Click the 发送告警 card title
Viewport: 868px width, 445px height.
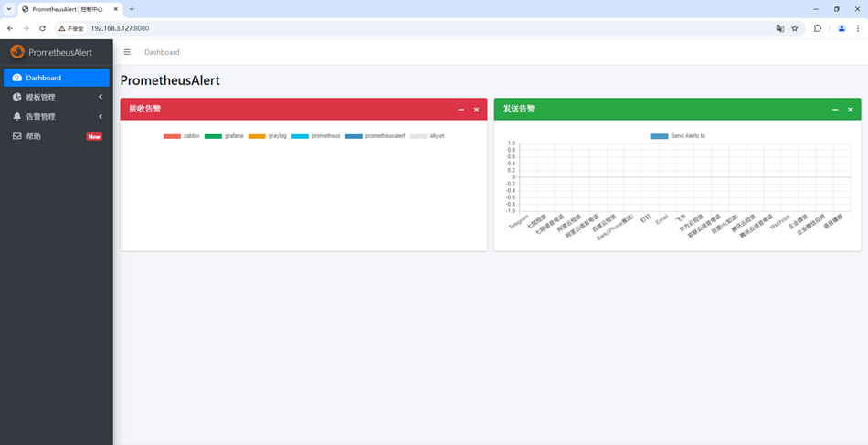tap(519, 109)
